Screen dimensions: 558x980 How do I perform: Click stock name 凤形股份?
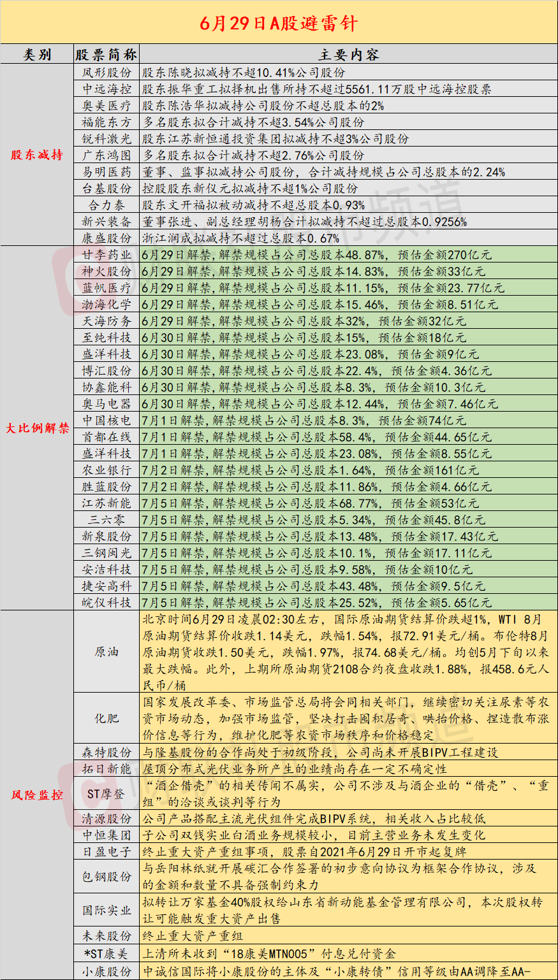[x=106, y=73]
